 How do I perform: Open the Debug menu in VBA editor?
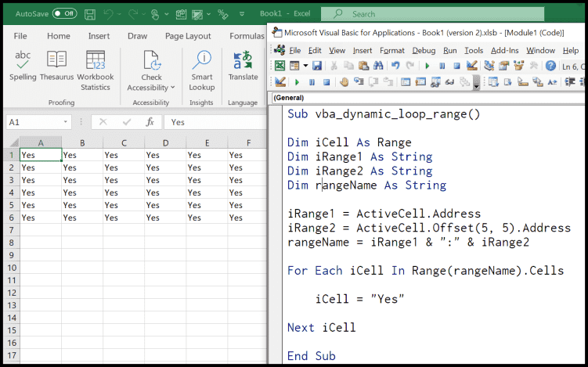pyautogui.click(x=424, y=50)
